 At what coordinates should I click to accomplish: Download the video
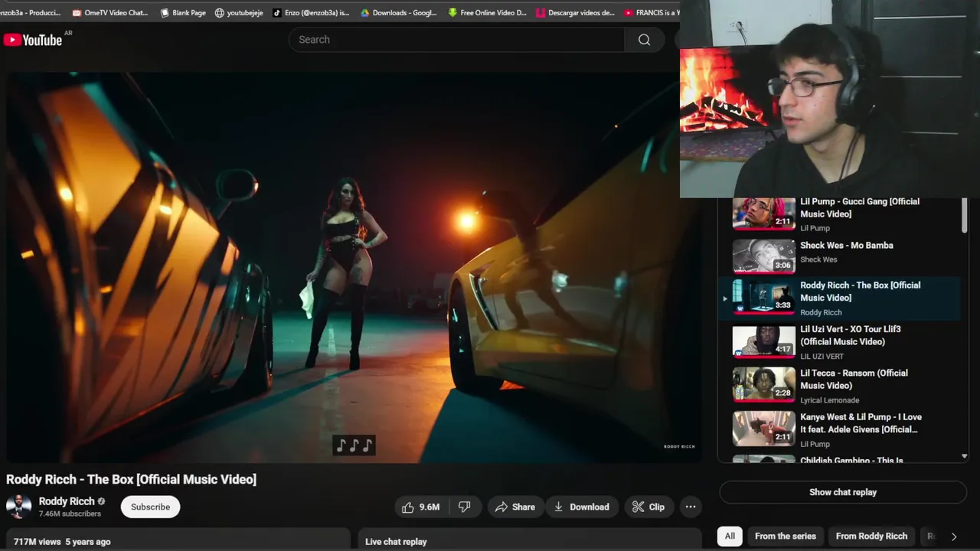[582, 507]
